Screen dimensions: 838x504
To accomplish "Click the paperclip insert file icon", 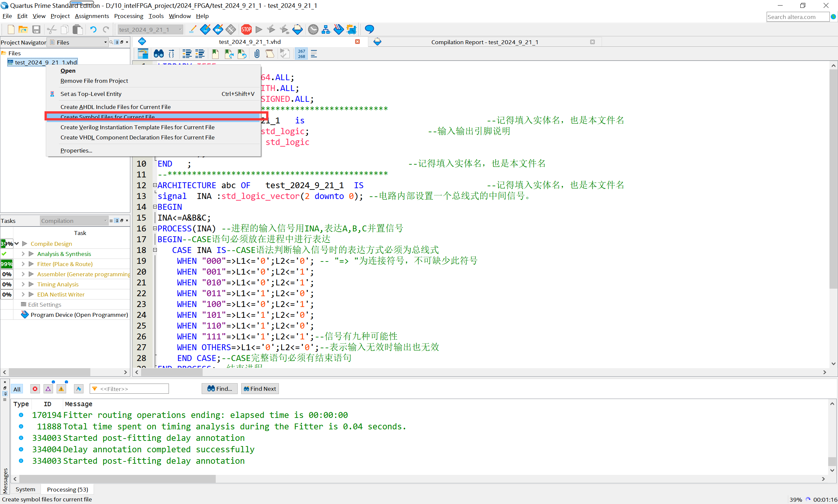I will pyautogui.click(x=257, y=54).
